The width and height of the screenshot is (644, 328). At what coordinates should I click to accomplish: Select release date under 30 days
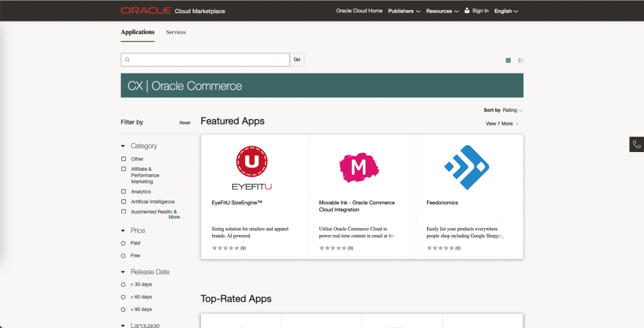coord(123,285)
